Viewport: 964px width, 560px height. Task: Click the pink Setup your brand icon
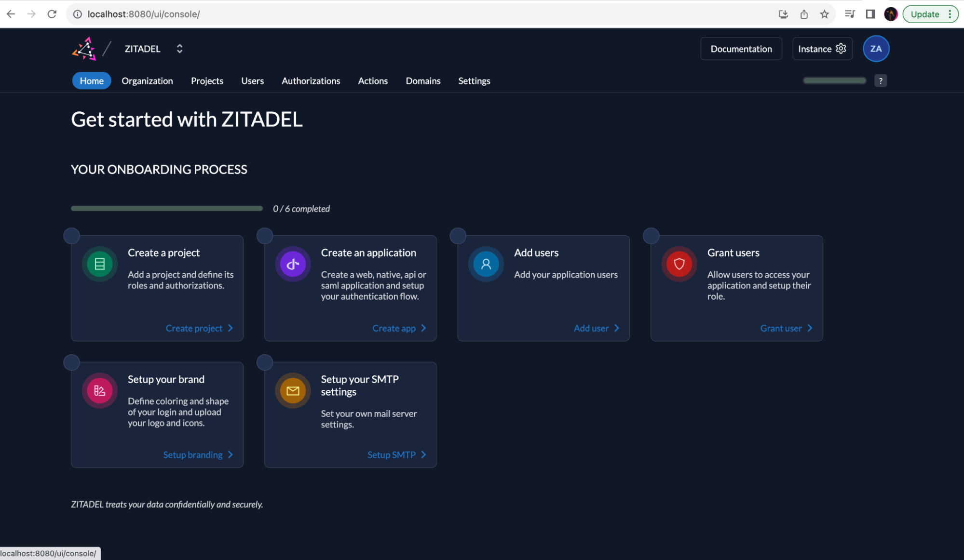[x=100, y=391]
